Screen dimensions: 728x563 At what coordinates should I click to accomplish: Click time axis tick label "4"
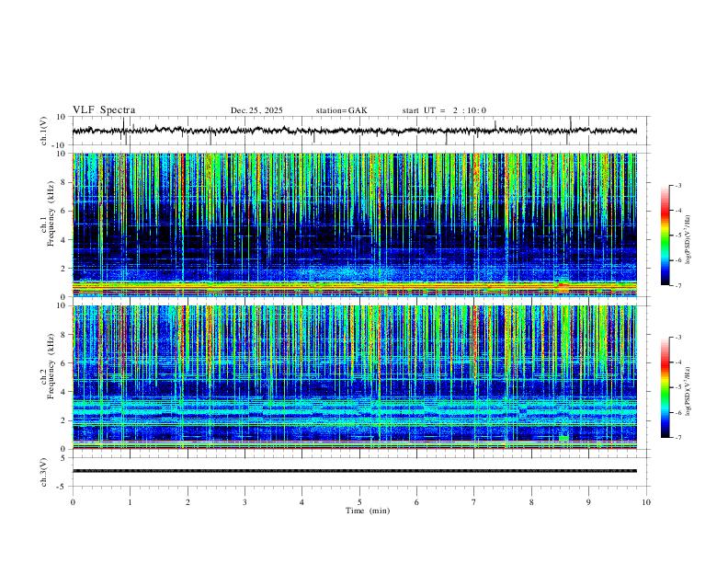(x=301, y=502)
